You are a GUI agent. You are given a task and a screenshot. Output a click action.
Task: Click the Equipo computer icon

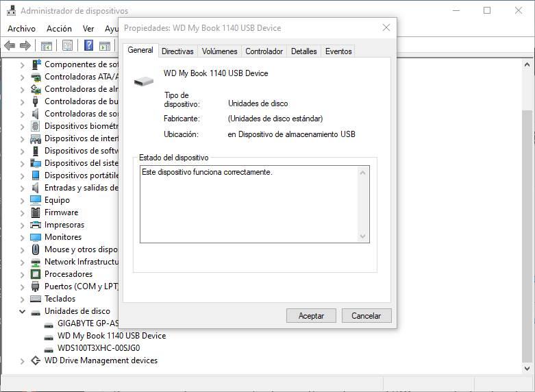(36, 199)
